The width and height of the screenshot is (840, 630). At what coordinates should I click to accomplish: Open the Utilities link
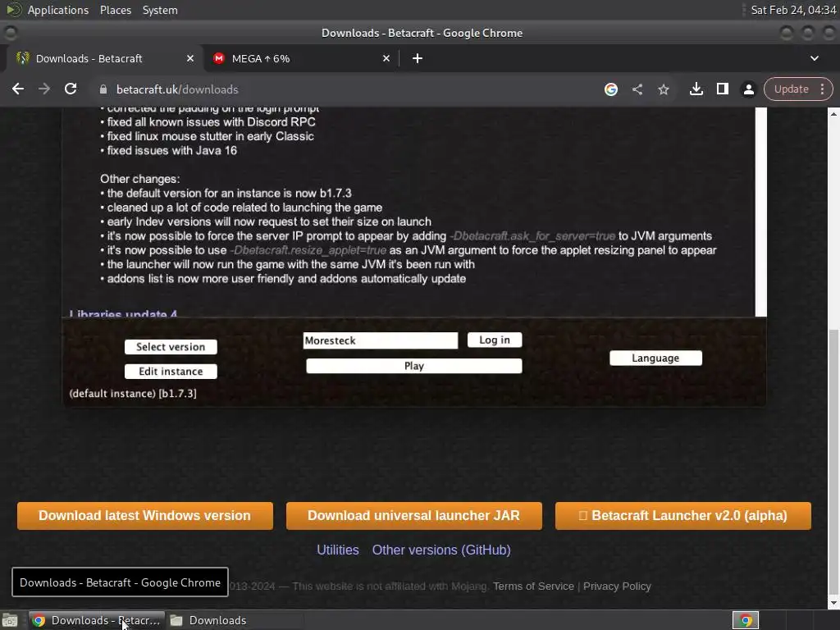tap(337, 550)
